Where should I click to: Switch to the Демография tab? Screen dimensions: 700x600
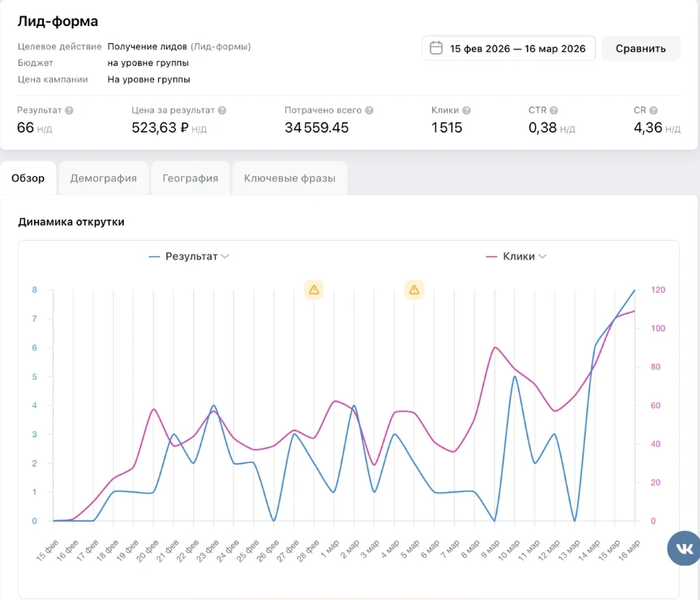coord(104,178)
